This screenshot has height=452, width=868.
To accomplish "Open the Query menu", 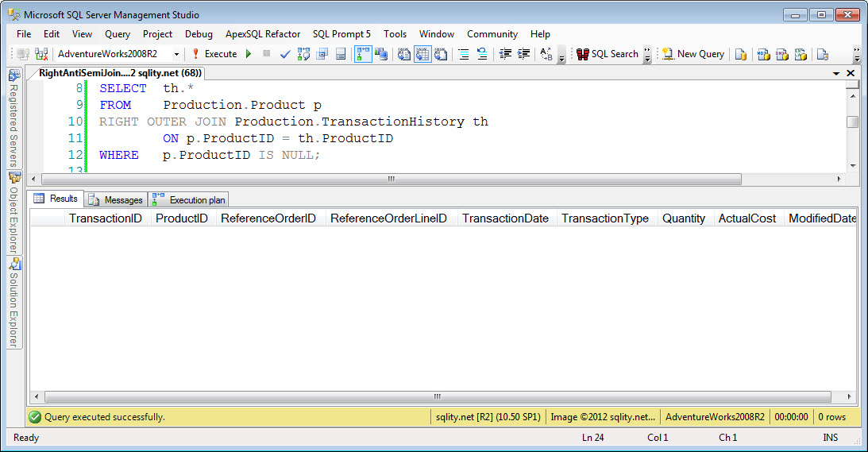I will tap(118, 34).
